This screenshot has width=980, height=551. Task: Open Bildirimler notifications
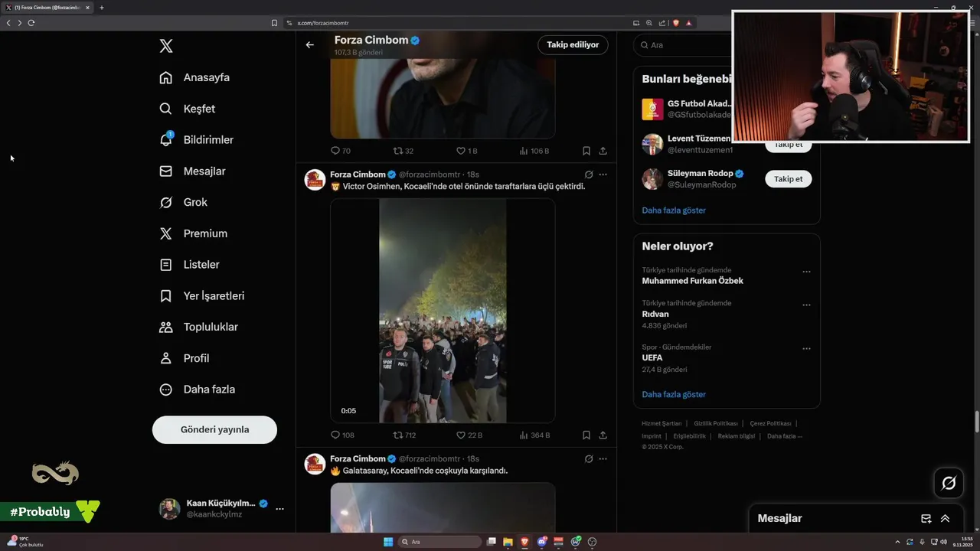click(x=197, y=140)
